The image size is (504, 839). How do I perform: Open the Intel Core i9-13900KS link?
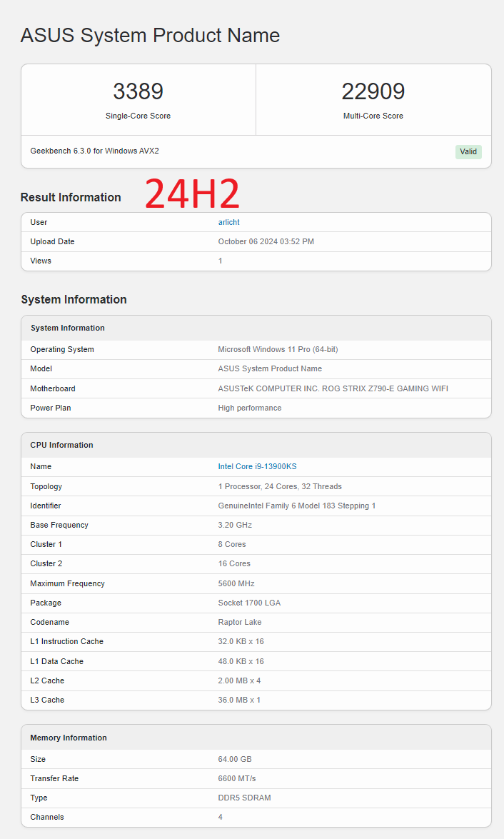click(x=257, y=466)
